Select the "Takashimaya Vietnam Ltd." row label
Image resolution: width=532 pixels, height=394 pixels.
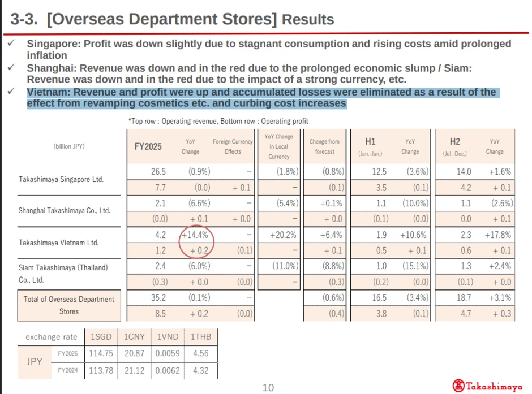(59, 243)
